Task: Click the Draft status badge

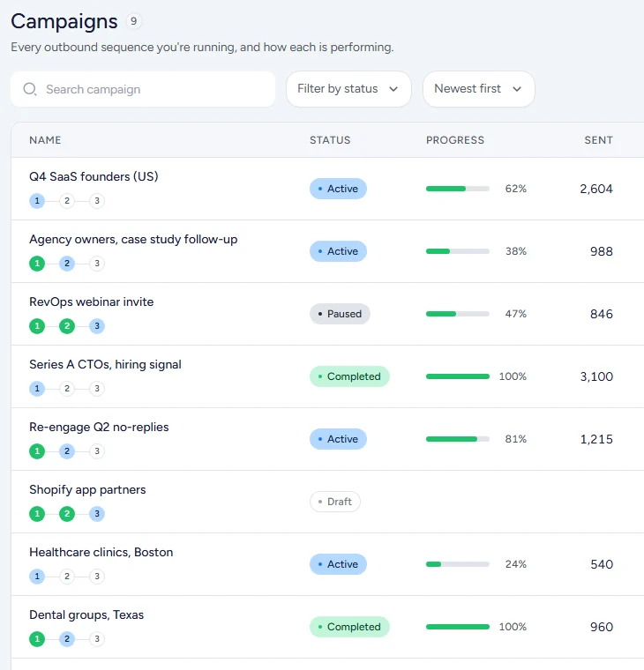Action: [335, 502]
